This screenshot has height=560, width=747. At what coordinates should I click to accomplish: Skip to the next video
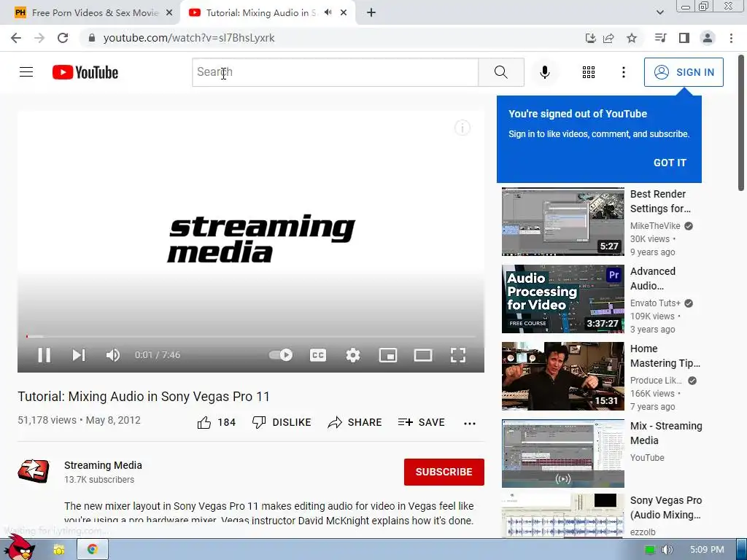(x=79, y=355)
